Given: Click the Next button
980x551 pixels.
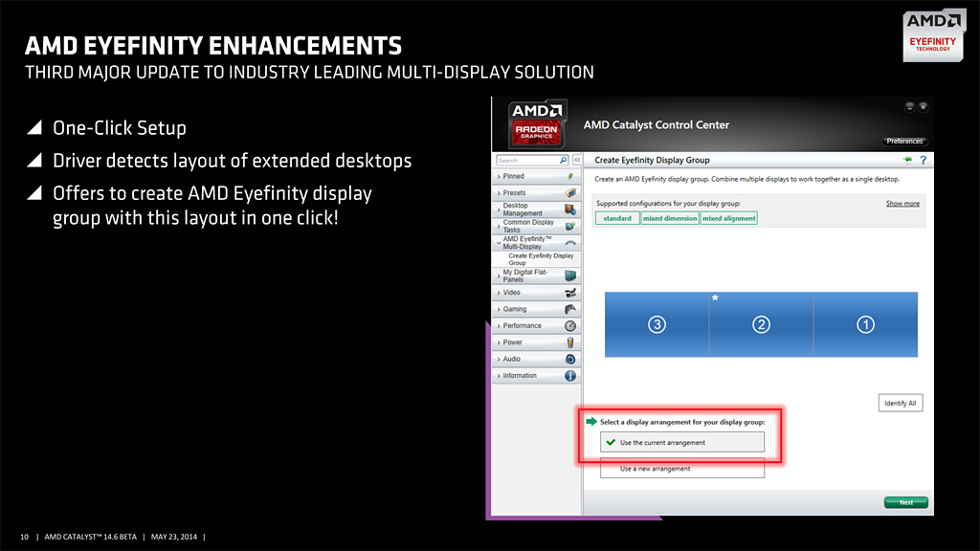Looking at the screenshot, I should coord(905,502).
